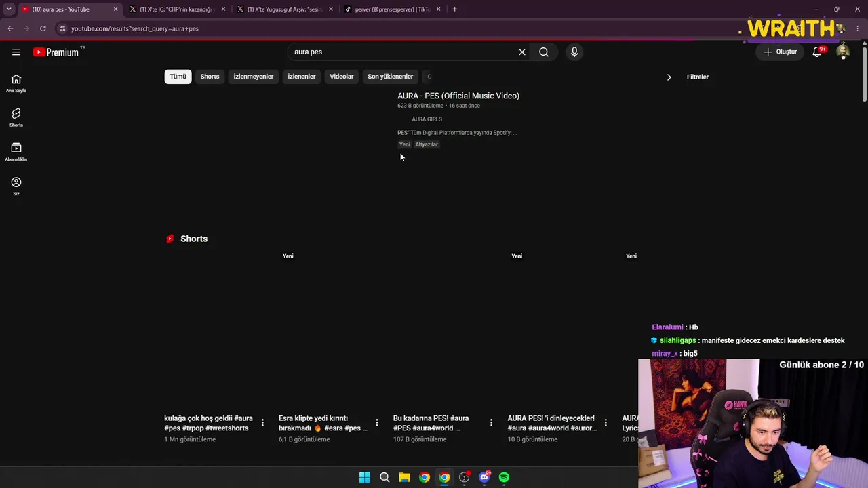868x488 pixels.
Task: Open options for 'kulağa çok hoş geldii' short
Action: (262, 423)
